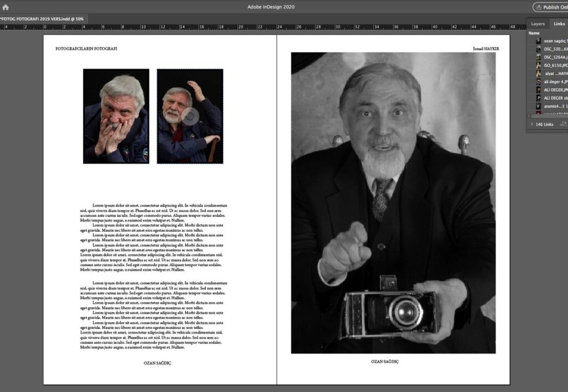
Task: Sort links by the Name column header
Action: pyautogui.click(x=534, y=33)
